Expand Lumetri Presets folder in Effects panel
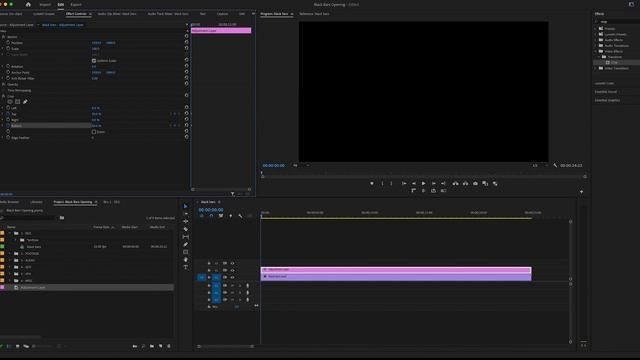Viewport: 640px width, 360px height. [596, 34]
